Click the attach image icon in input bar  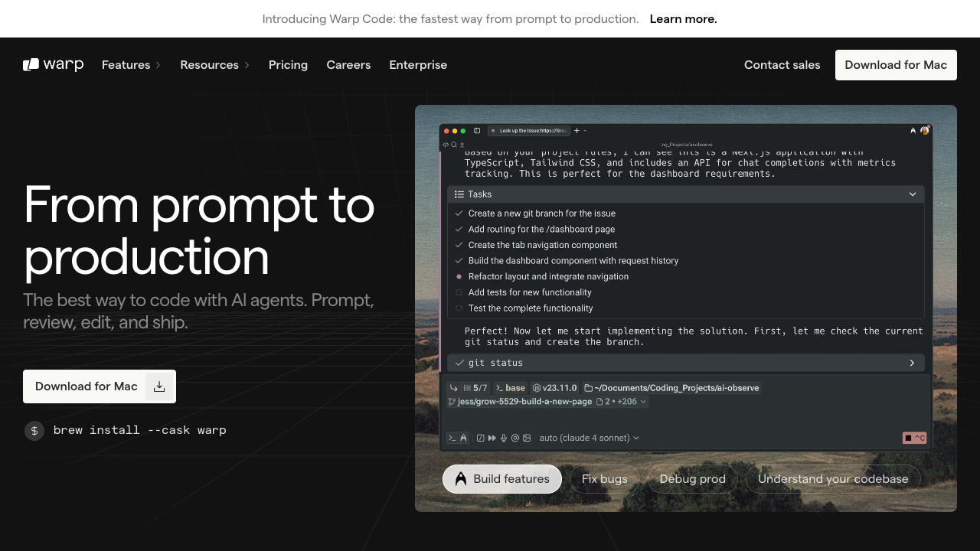pos(527,438)
